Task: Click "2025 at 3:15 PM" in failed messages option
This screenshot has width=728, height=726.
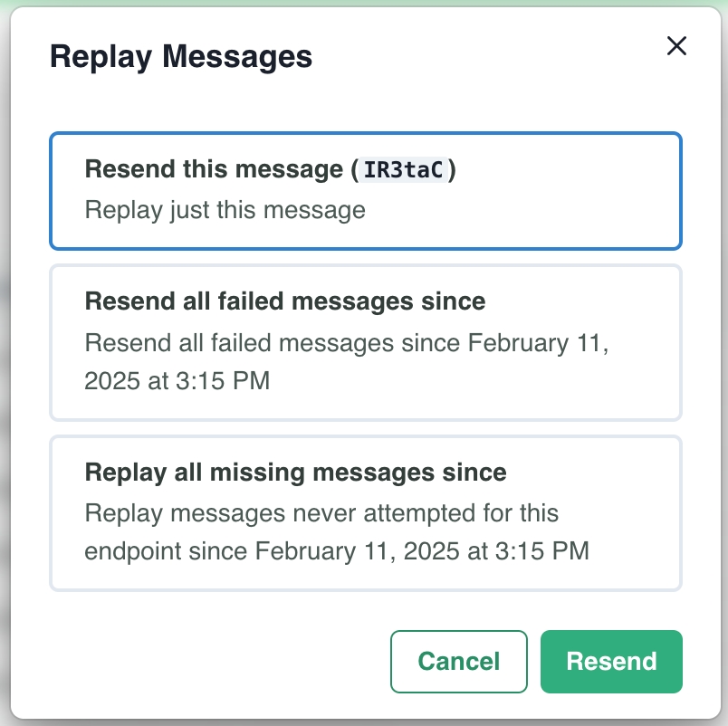Action: 177,381
